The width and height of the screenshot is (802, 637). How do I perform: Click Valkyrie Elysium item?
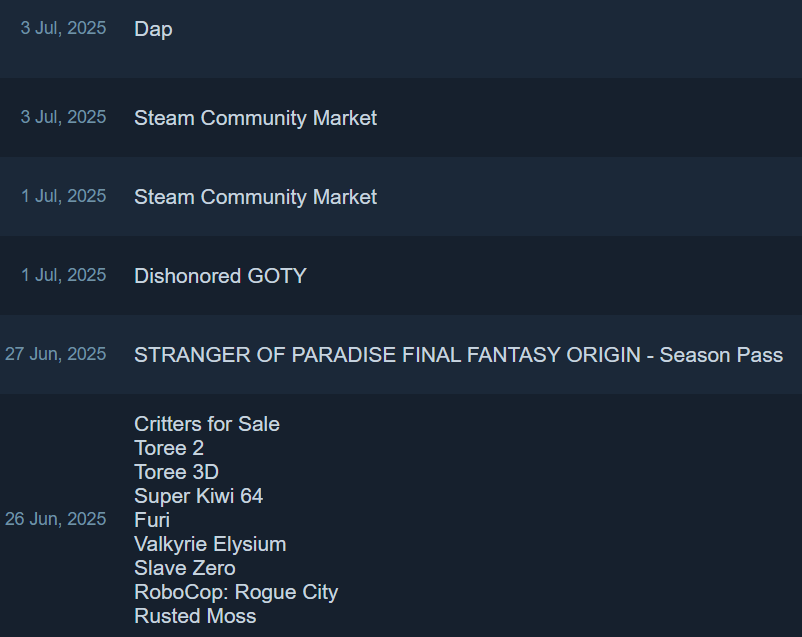(210, 544)
